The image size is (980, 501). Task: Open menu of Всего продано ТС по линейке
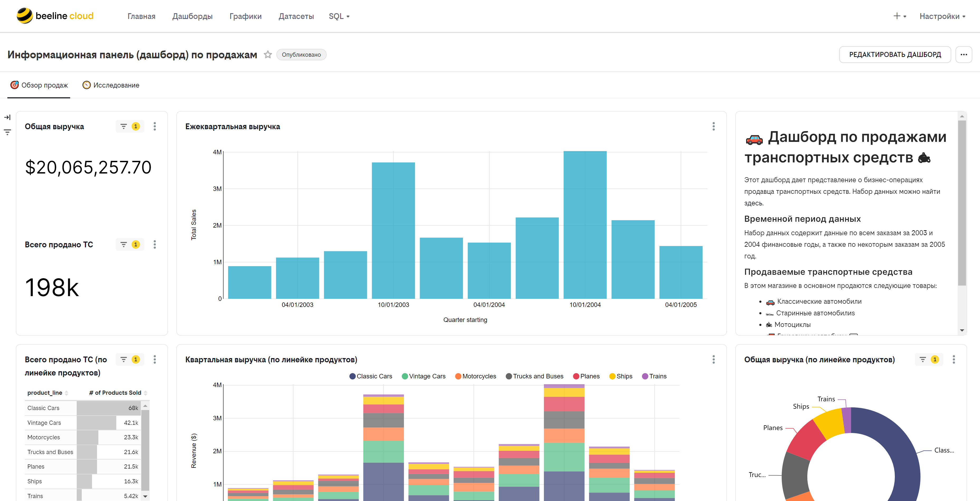point(155,359)
